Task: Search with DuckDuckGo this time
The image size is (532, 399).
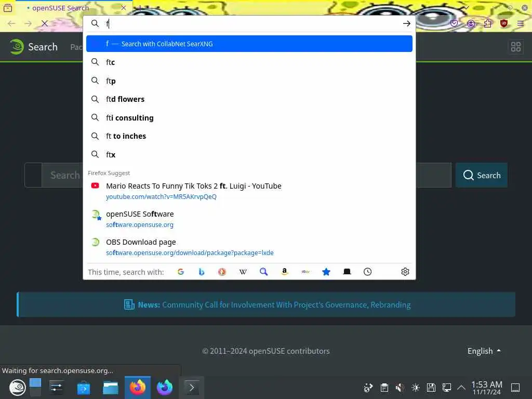Action: (x=222, y=272)
